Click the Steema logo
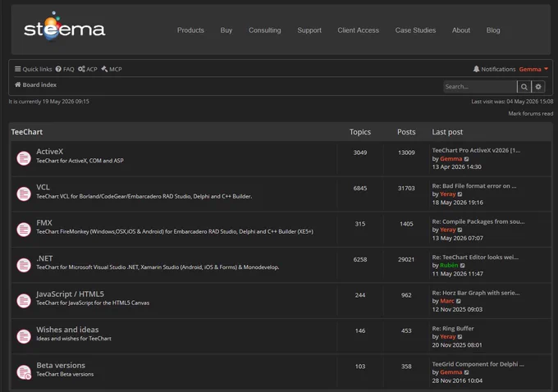The image size is (558, 392). click(x=64, y=26)
